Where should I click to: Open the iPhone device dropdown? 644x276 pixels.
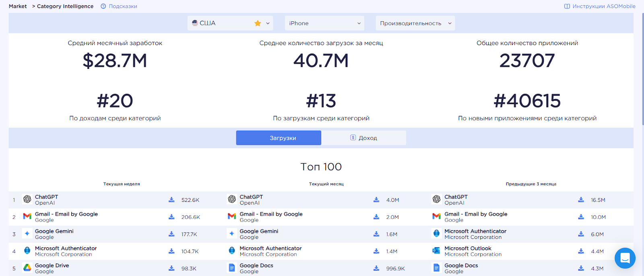324,23
